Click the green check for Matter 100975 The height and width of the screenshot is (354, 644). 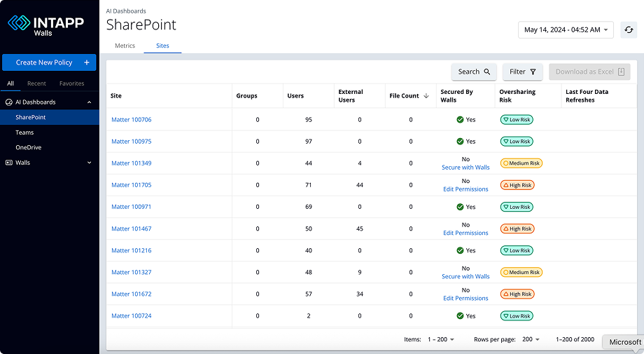460,142
